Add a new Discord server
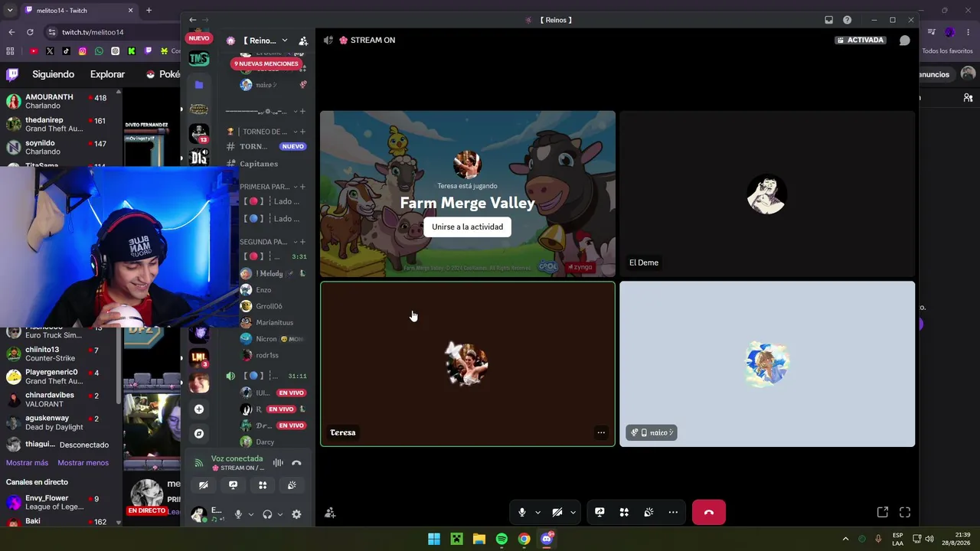The image size is (980, 551). [199, 409]
